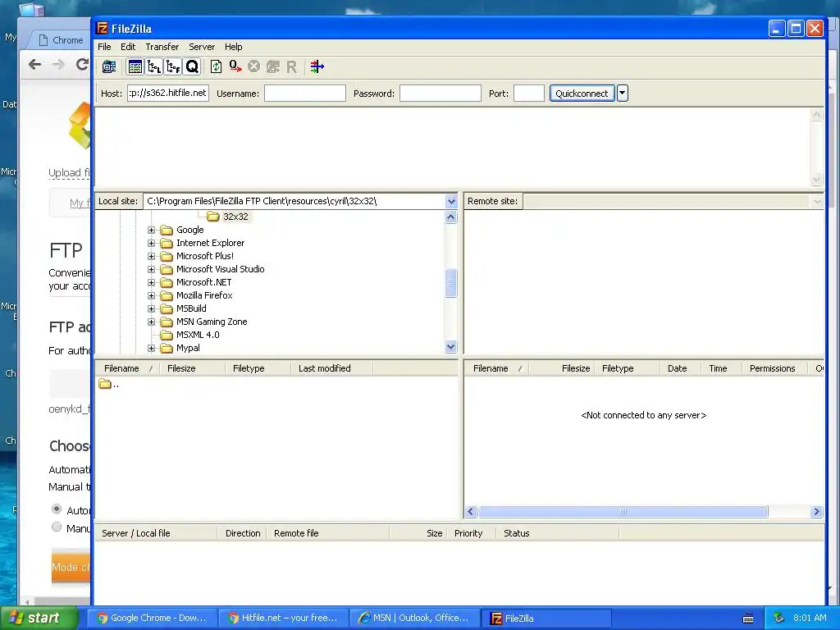The width and height of the screenshot is (840, 630).
Task: Select the FileZilla taskbar button
Action: 546,619
